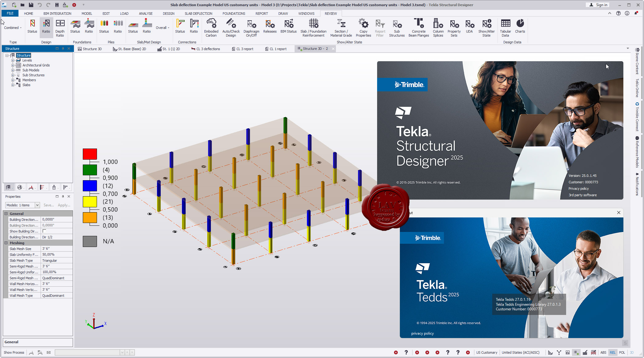
Task: Toggle Diaphragm On/Off icon
Action: point(251,28)
